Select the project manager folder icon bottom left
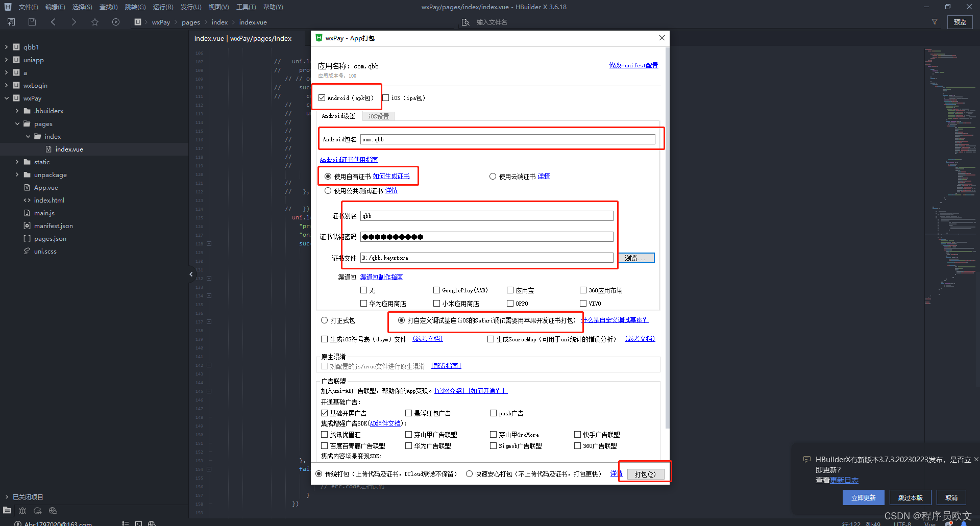Screen dimensions: 980x526 click(7, 511)
